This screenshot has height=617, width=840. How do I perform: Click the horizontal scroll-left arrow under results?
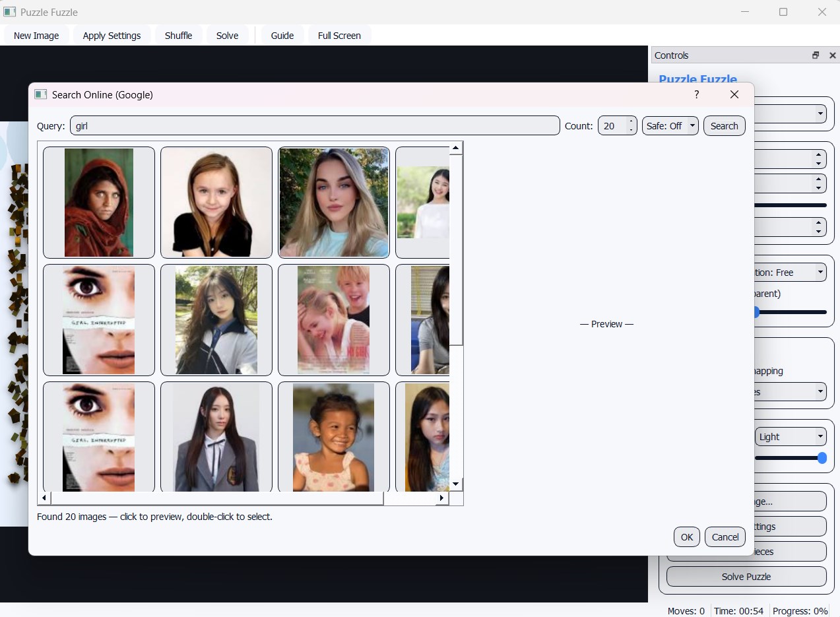pos(44,498)
